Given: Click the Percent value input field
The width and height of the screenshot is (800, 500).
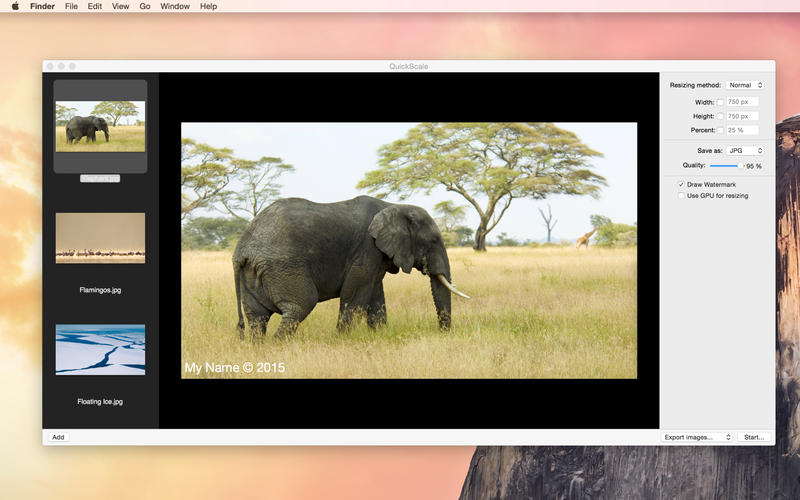Looking at the screenshot, I should [x=743, y=130].
